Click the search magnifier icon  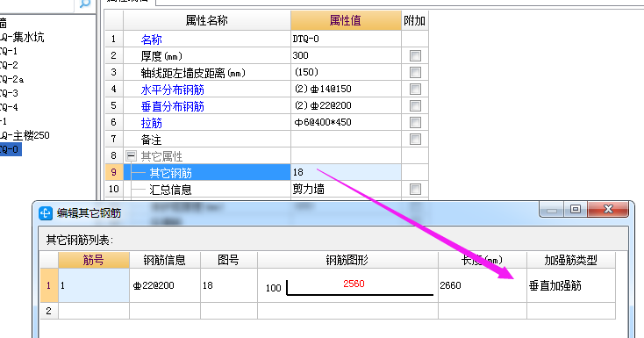click(84, 4)
